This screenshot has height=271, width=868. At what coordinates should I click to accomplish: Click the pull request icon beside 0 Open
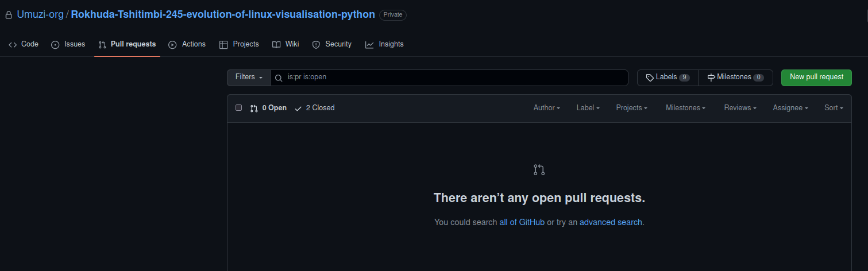coord(254,108)
